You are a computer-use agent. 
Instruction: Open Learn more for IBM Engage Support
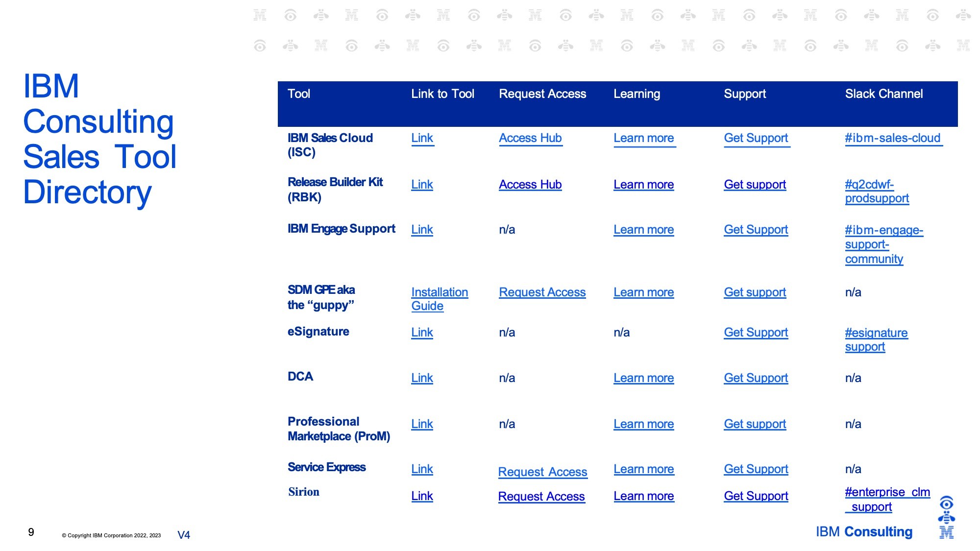pyautogui.click(x=643, y=230)
